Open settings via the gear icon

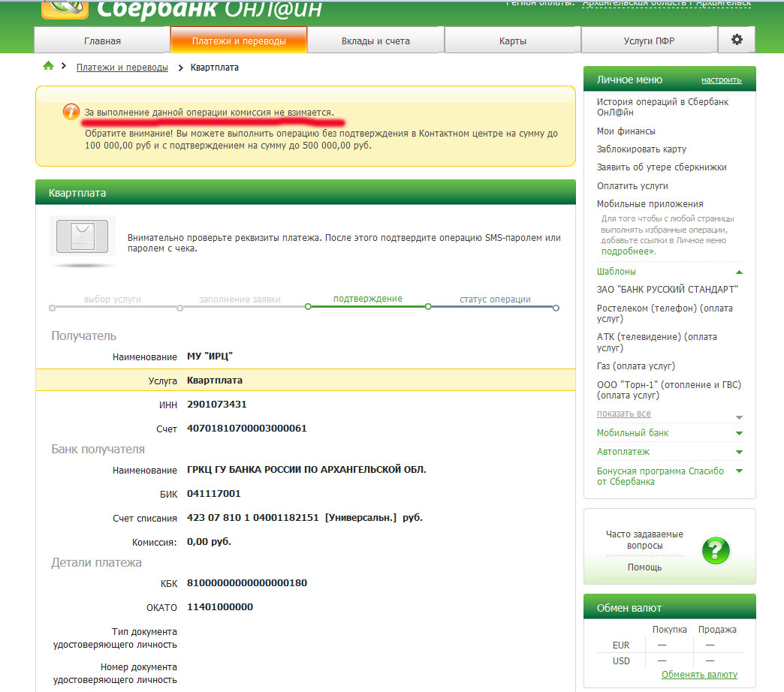[737, 40]
